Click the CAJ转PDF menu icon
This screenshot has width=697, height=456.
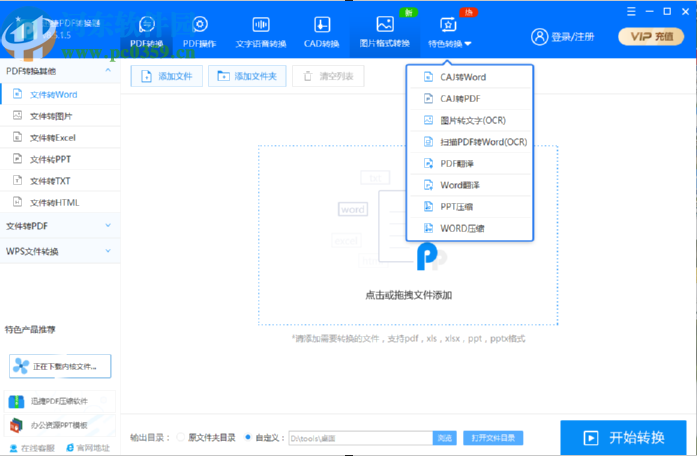[428, 98]
